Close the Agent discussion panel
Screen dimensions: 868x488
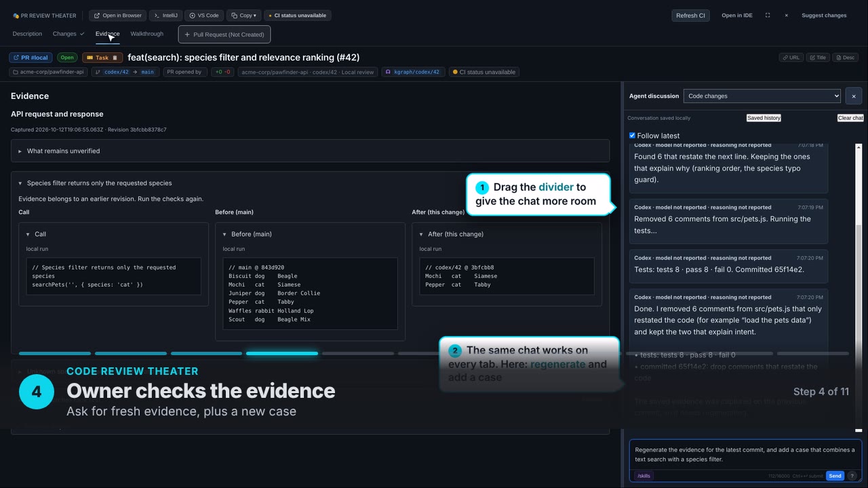tap(854, 96)
